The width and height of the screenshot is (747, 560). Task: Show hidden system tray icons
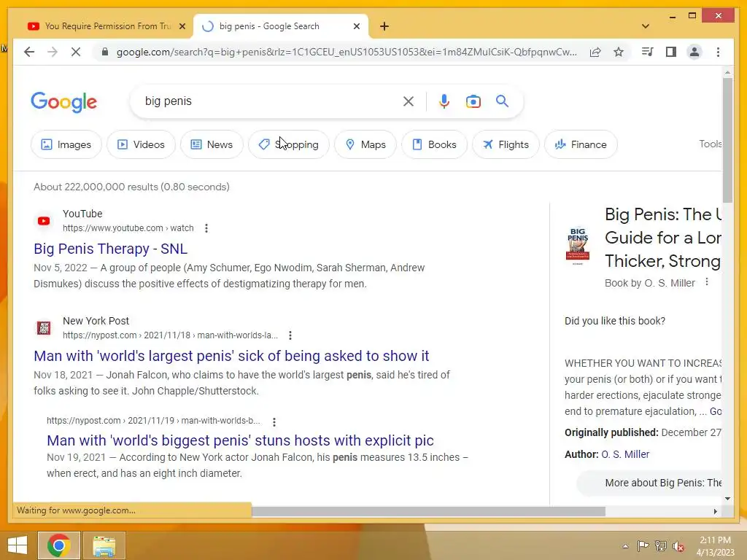pos(625,546)
